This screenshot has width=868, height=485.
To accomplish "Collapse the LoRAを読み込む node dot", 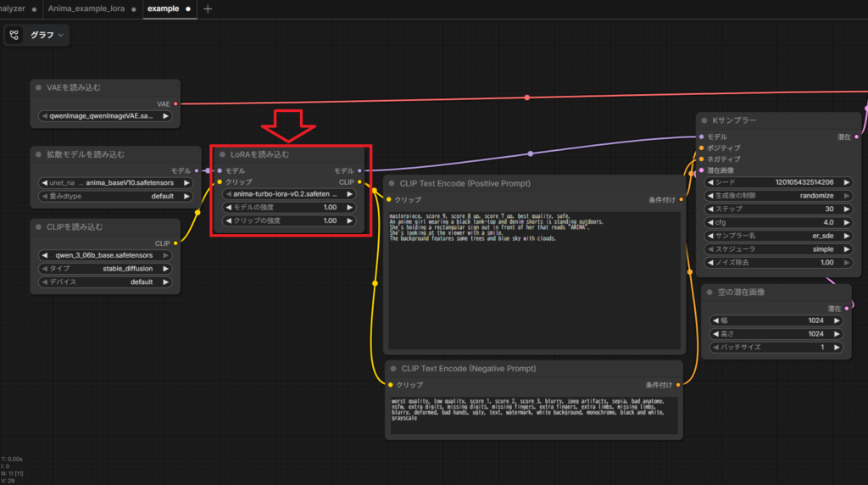I will (223, 154).
